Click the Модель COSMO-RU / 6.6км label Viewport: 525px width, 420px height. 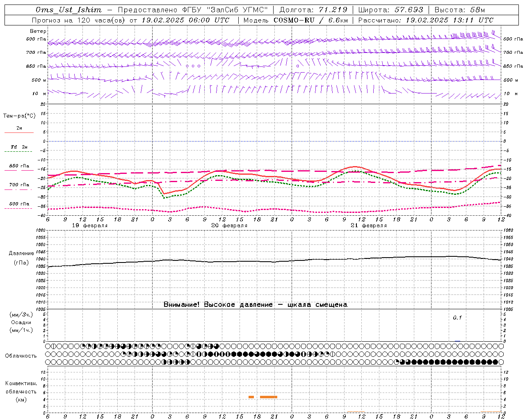point(295,20)
